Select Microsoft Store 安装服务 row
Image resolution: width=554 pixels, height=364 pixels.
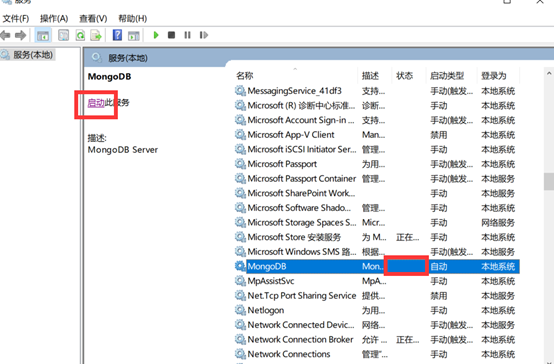pos(377,237)
